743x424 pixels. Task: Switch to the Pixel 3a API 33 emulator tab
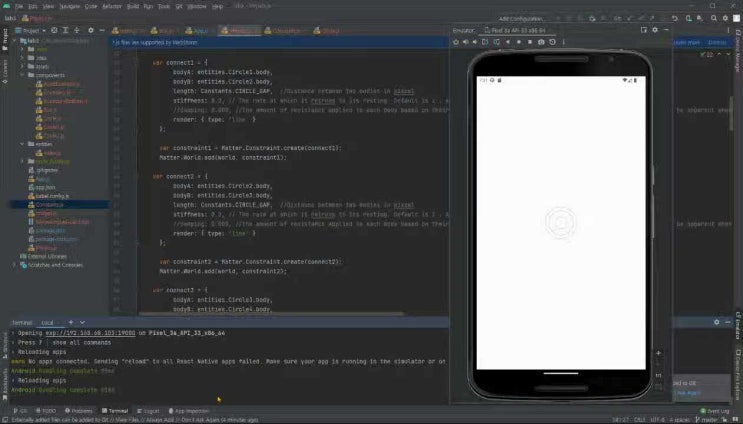click(x=517, y=30)
